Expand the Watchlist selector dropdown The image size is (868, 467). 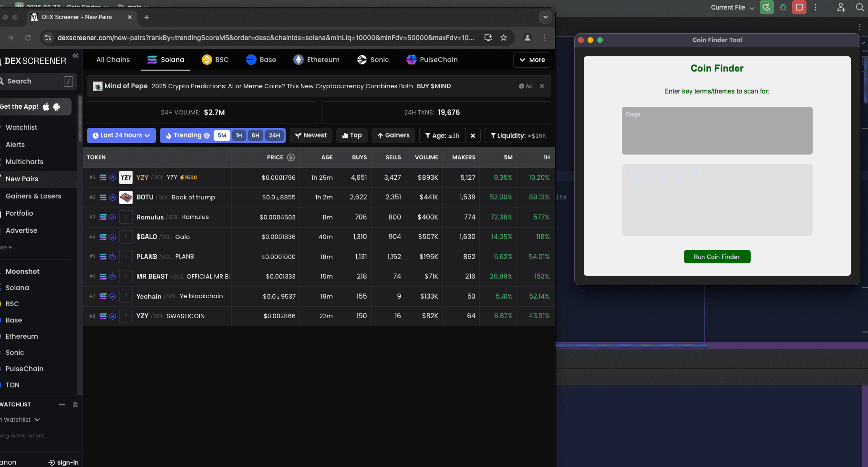(21, 420)
